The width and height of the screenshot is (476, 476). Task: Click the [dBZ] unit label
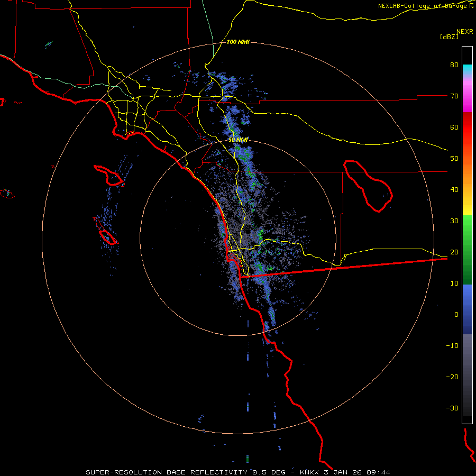[450, 37]
